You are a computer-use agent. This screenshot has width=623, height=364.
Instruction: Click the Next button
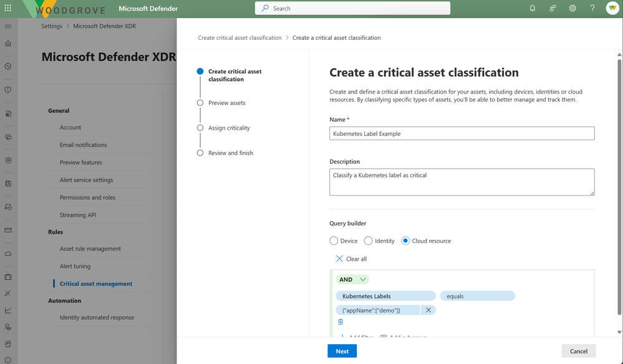(x=342, y=351)
